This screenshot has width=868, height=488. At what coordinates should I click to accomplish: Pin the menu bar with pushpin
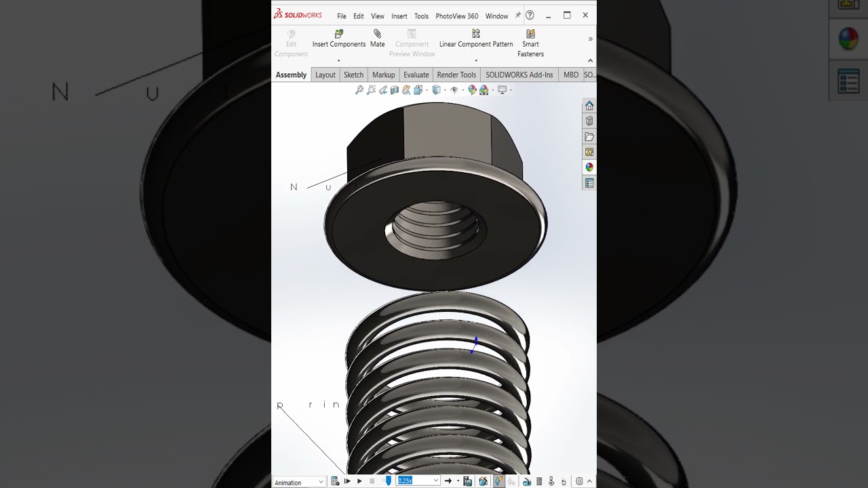[x=518, y=15]
